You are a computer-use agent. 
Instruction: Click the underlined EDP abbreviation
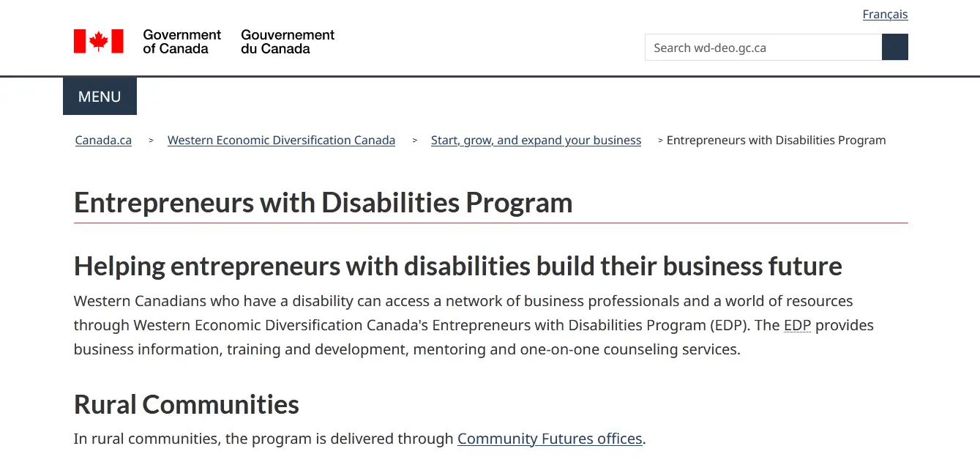[x=797, y=325]
